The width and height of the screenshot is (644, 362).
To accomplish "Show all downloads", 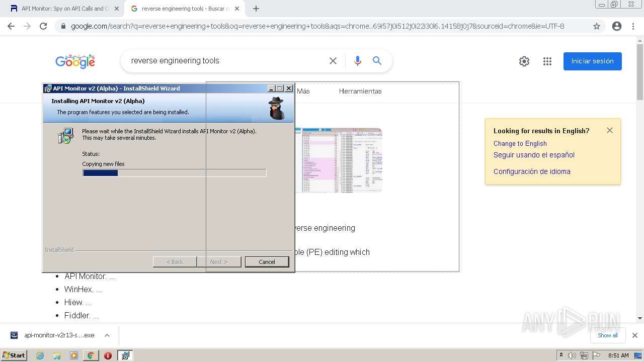I will click(608, 335).
